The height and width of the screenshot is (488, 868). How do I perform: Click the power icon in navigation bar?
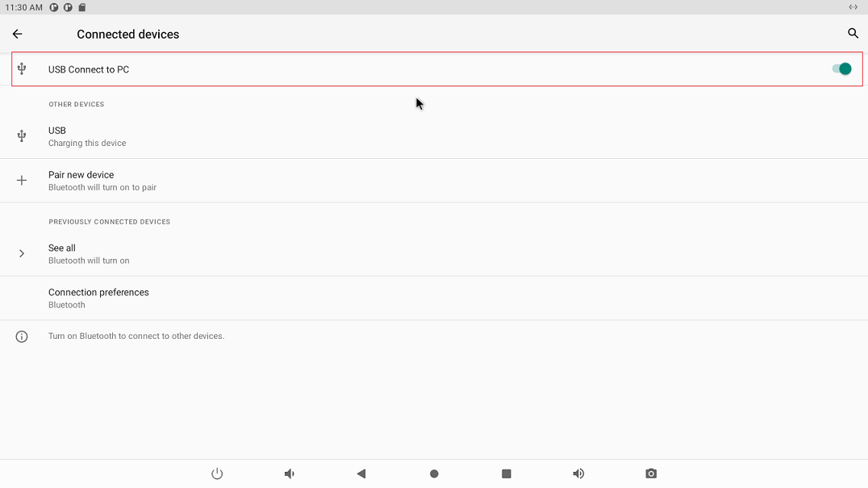click(217, 473)
